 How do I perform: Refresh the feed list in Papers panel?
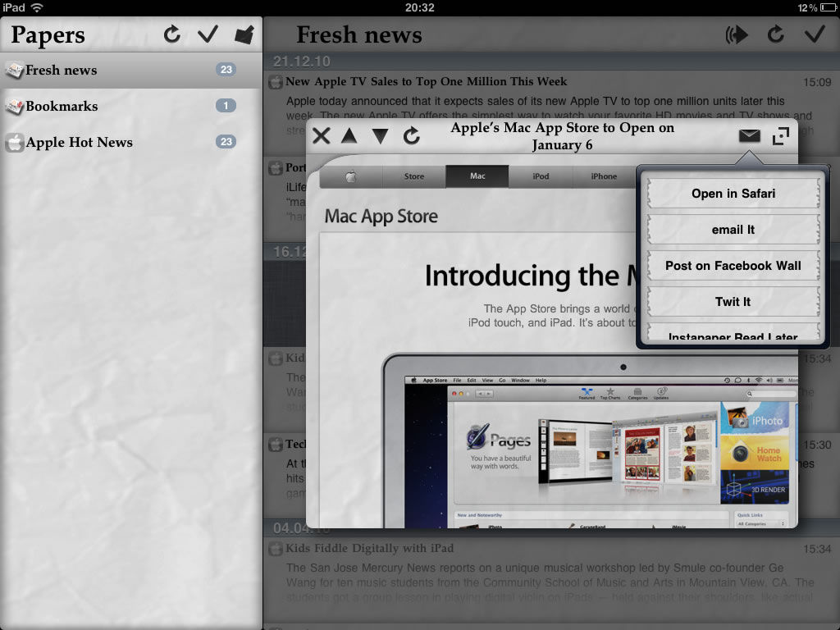click(173, 35)
